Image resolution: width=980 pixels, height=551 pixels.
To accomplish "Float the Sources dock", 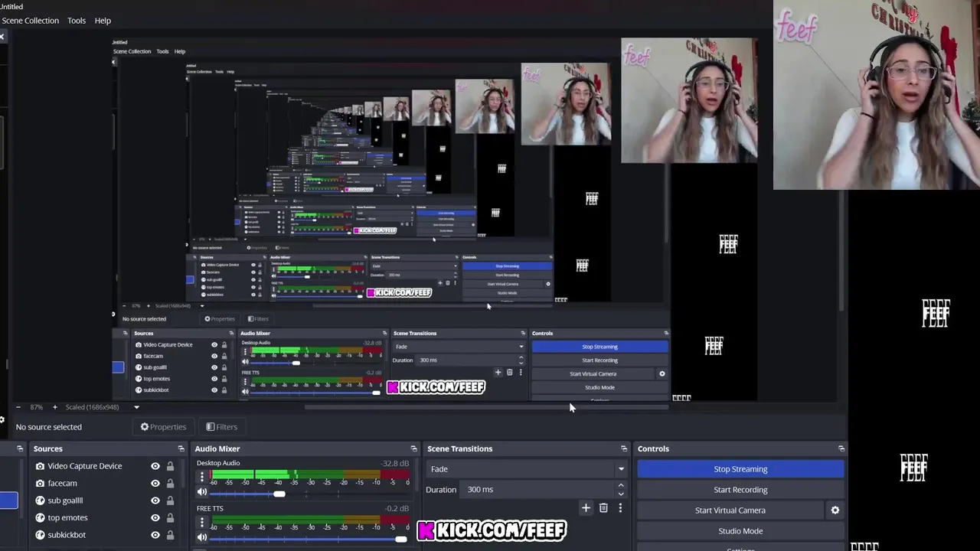I will coord(181,448).
